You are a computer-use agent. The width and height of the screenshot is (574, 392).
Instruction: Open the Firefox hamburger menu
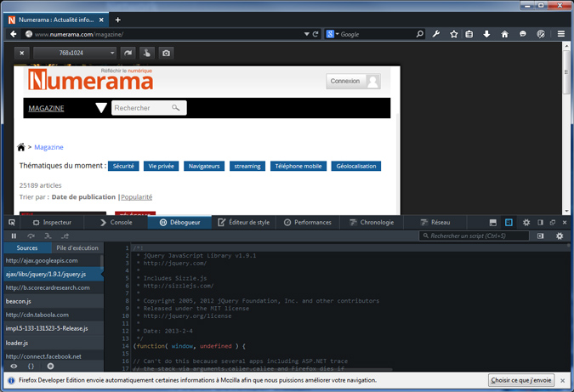(x=561, y=34)
